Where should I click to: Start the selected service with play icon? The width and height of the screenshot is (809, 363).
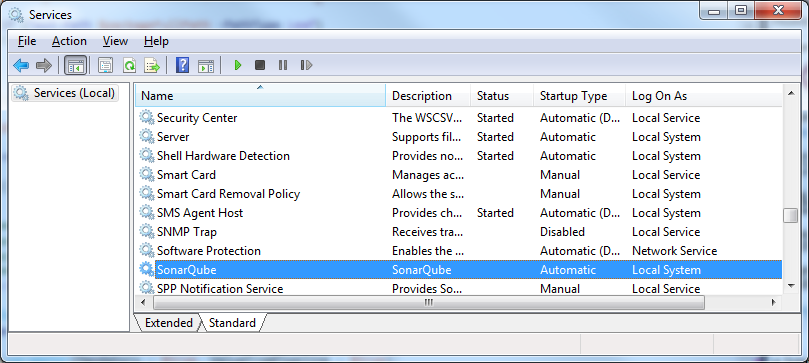pyautogui.click(x=238, y=65)
